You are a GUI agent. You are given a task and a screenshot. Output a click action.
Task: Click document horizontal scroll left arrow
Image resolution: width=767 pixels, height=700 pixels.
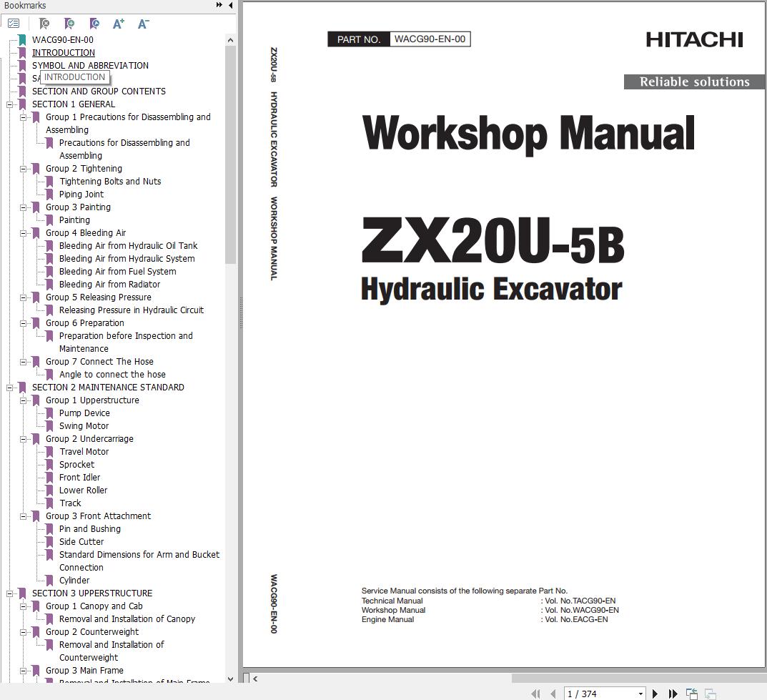(255, 679)
